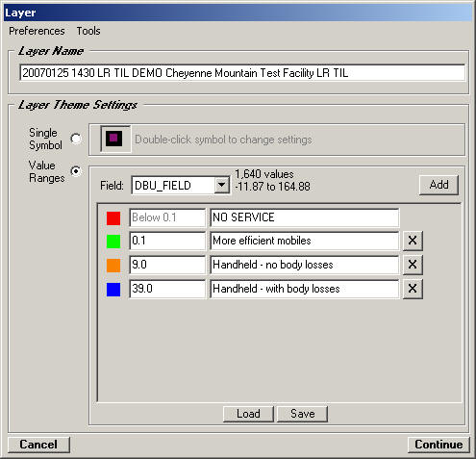Click the green color swatch for 0.1
The width and height of the screenshot is (476, 459).
pos(113,242)
